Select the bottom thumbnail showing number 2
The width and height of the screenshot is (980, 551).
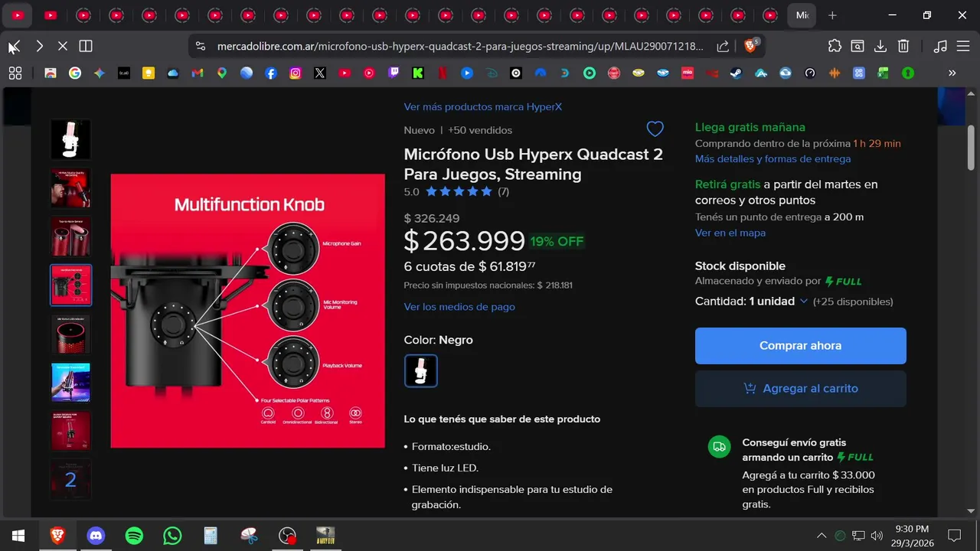[x=70, y=480]
